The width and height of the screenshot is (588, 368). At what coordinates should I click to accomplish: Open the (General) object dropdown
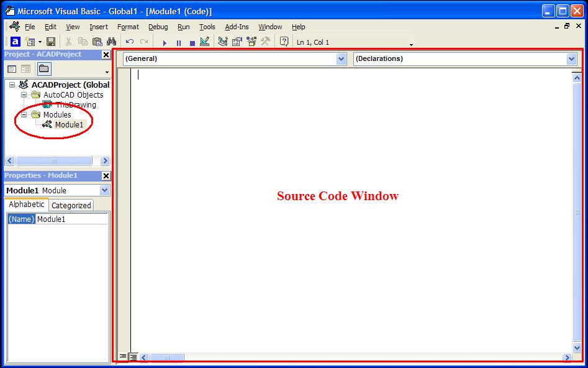pos(341,58)
